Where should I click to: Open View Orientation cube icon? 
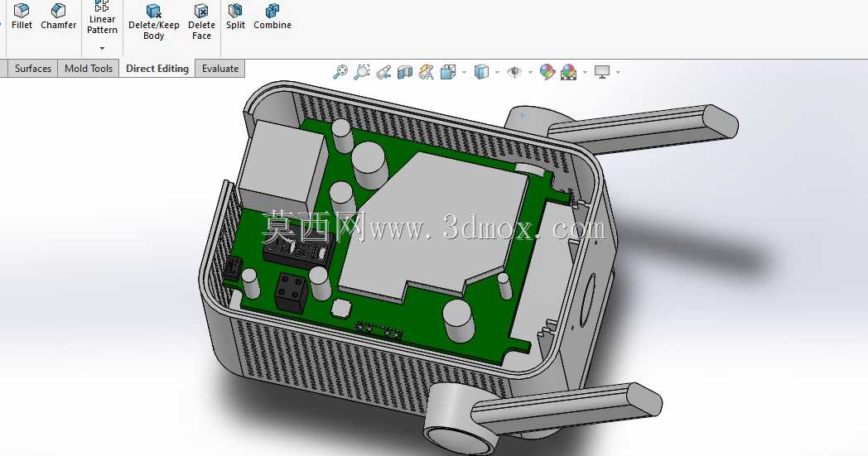[x=448, y=72]
